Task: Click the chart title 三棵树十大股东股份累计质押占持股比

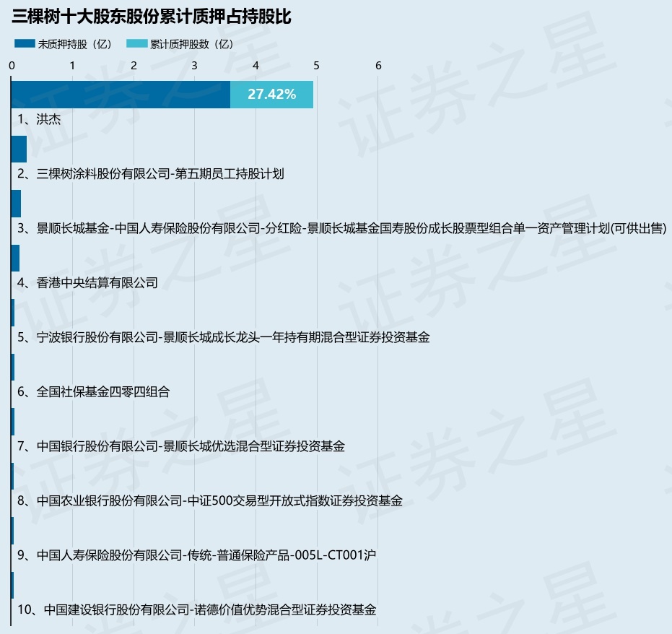Action: pos(152,17)
